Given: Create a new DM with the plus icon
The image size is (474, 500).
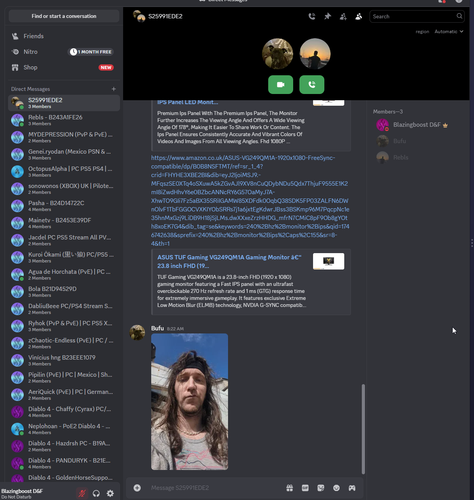Looking at the screenshot, I should (114, 89).
